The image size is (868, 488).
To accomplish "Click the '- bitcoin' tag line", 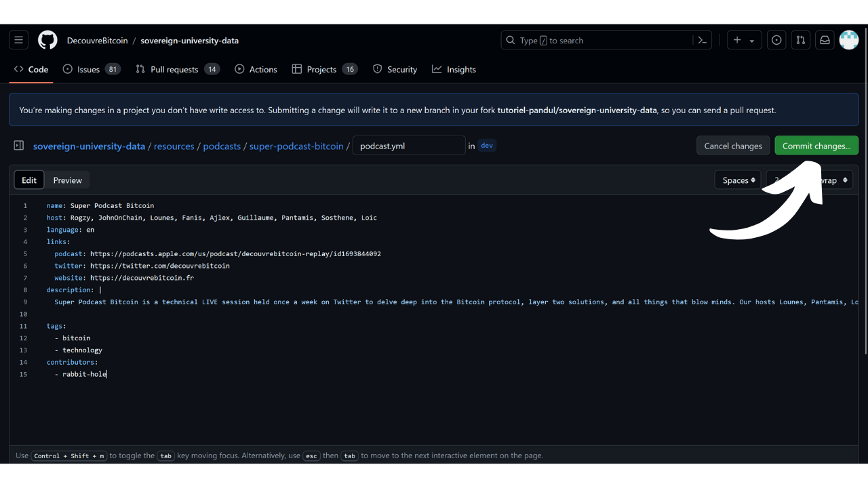I will (x=73, y=338).
